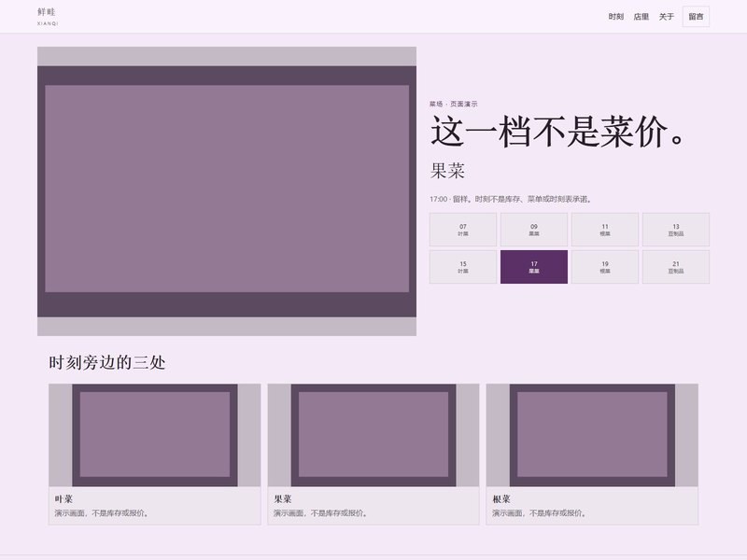Click the 根菜 card title

click(501, 499)
